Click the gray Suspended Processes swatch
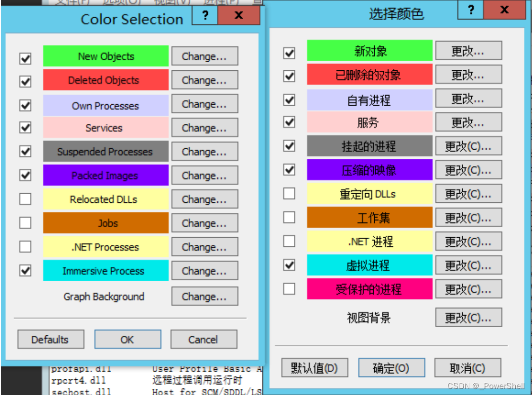Viewport: 532px width, 395px height. pyautogui.click(x=106, y=151)
